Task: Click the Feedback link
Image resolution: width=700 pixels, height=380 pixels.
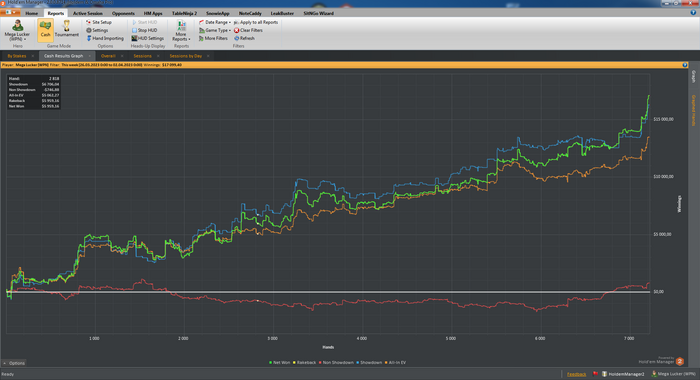Action: [x=576, y=374]
